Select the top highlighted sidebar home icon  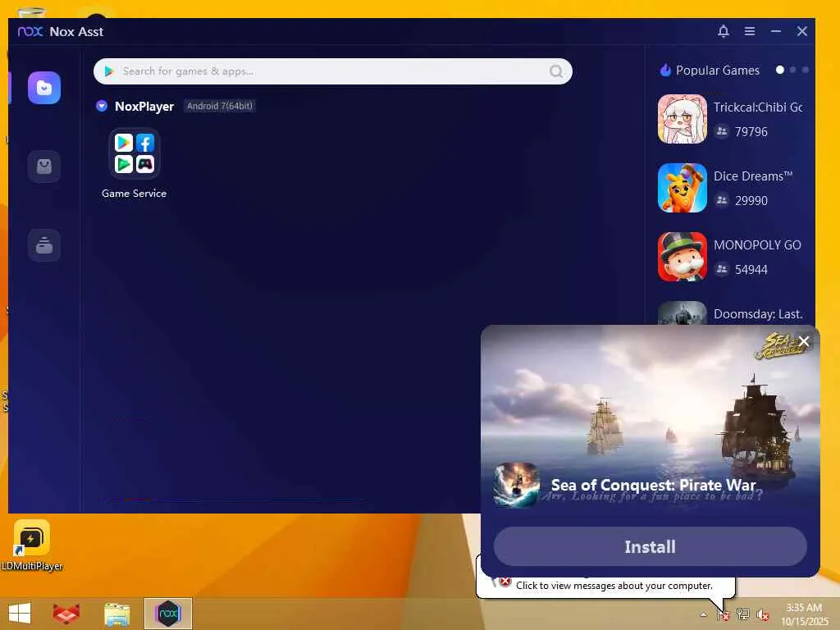coord(44,88)
